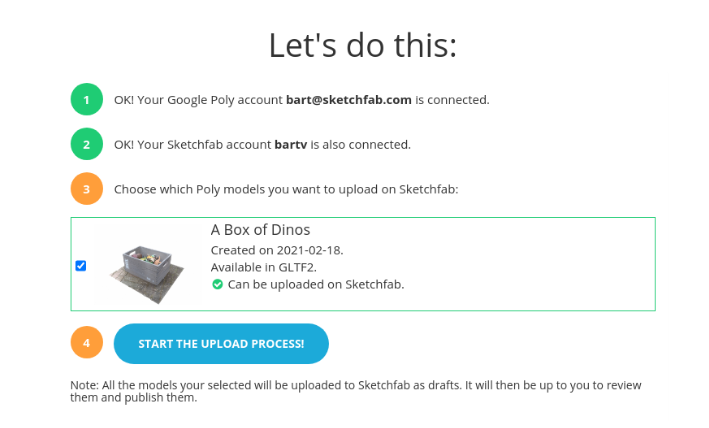Click the bartv Sketchfab account name
This screenshot has height=428, width=709.
click(291, 144)
